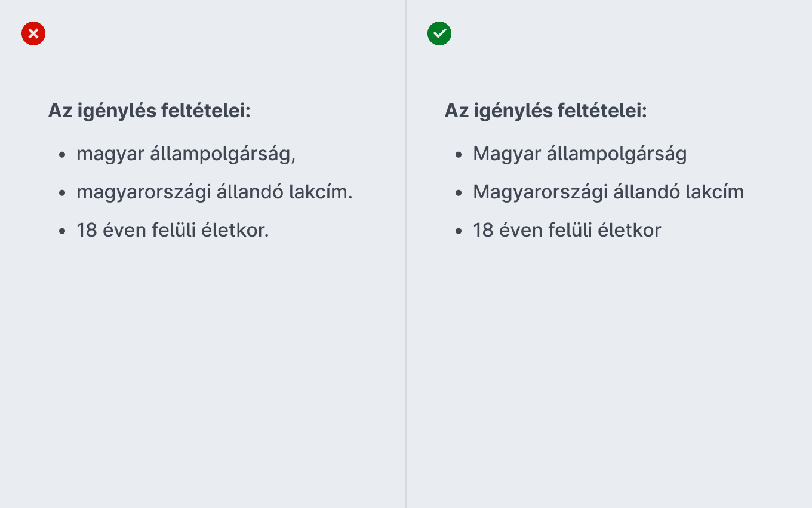Click the green checkmark correct-example icon
This screenshot has height=508, width=812.
pos(439,33)
